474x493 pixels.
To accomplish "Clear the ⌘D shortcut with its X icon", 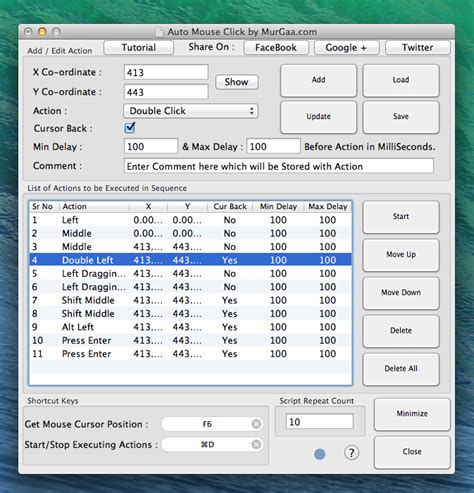I will pyautogui.click(x=256, y=444).
